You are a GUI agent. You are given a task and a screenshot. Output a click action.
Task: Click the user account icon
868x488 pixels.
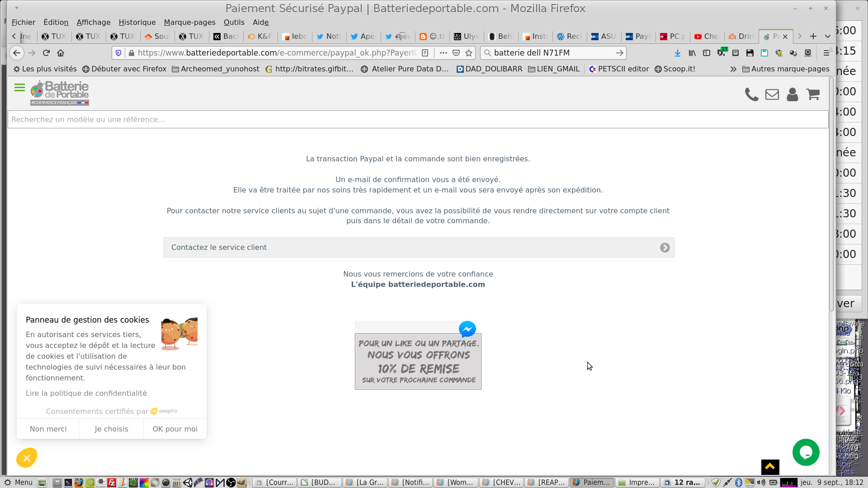pyautogui.click(x=792, y=94)
